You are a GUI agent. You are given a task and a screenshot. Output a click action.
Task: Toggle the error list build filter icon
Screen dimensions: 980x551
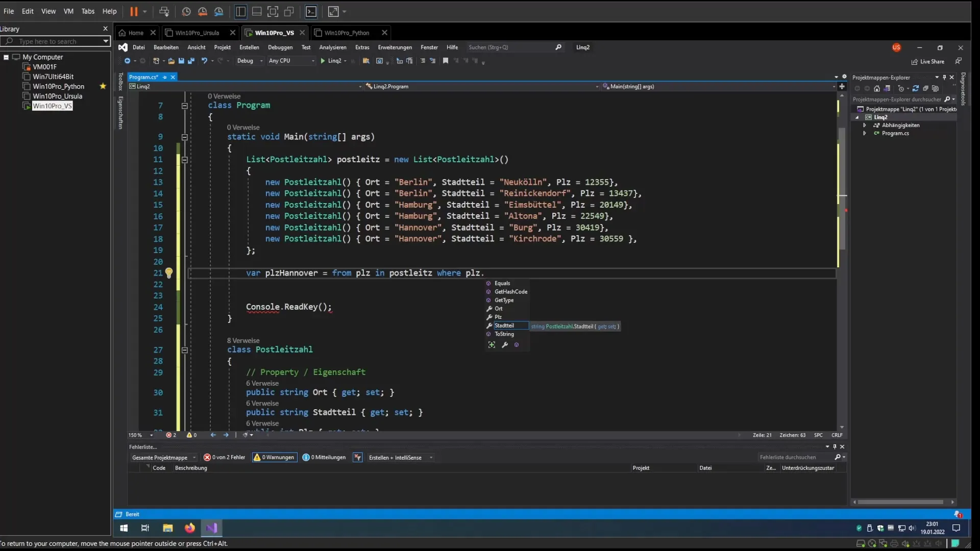pyautogui.click(x=358, y=458)
